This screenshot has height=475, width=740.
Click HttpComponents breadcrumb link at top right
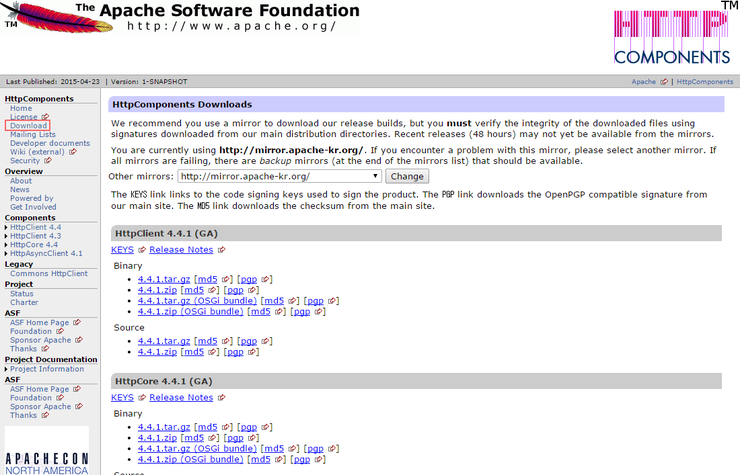pyautogui.click(x=705, y=82)
